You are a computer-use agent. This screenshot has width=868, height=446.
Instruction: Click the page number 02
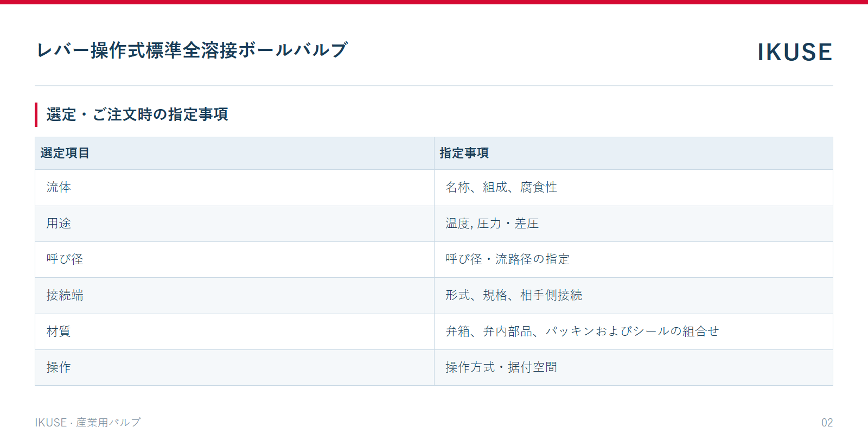tap(827, 423)
